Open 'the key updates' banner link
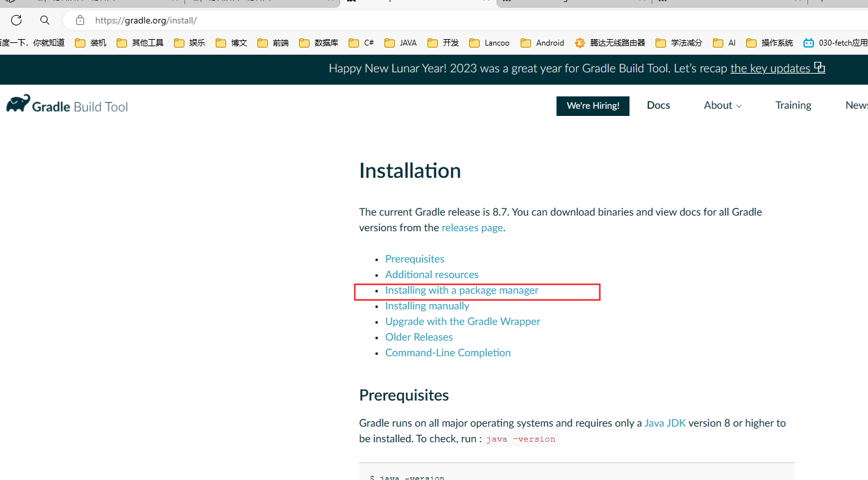 [x=777, y=68]
